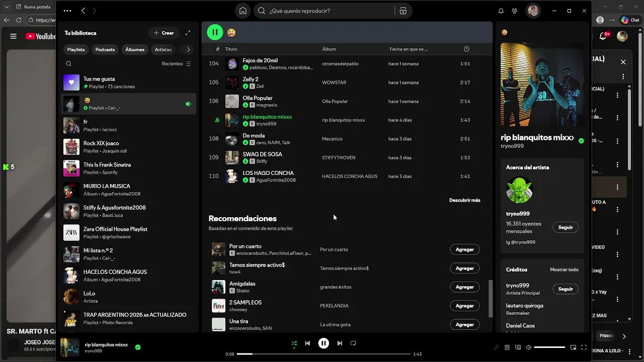The height and width of the screenshot is (362, 644).
Task: Click the playlist vertical scrollbar
Action: click(491, 299)
